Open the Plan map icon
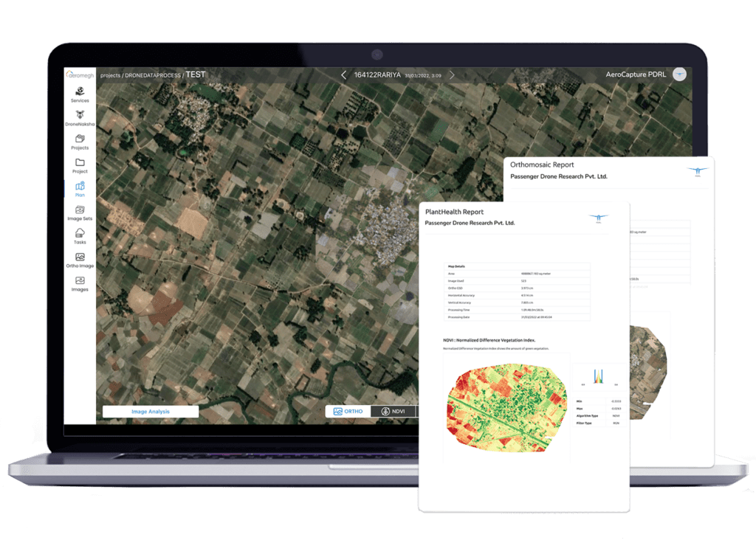The image size is (756, 540). pyautogui.click(x=80, y=187)
